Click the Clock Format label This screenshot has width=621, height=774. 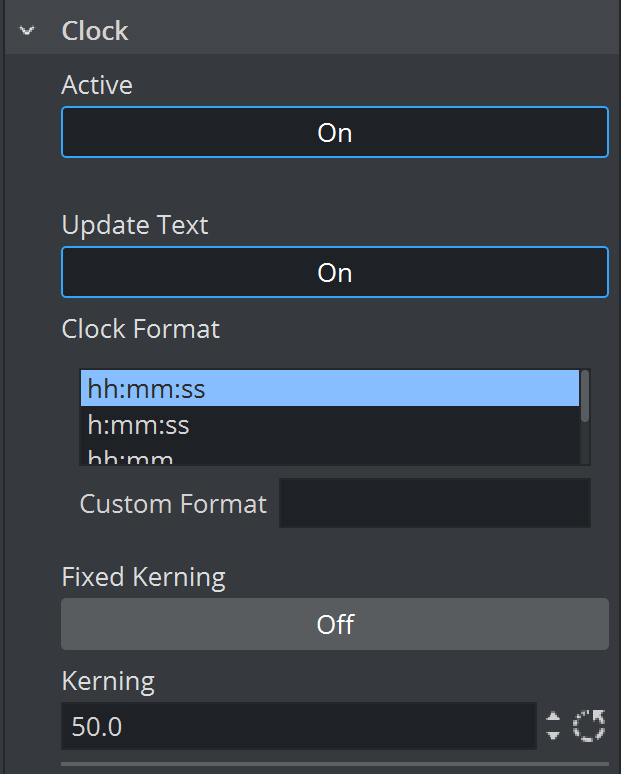pos(141,329)
